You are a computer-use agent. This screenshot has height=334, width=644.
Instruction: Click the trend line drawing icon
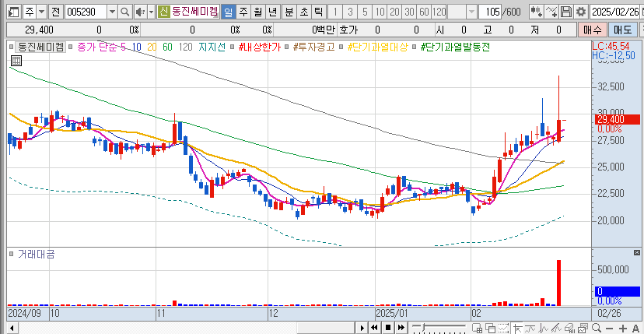530,328
